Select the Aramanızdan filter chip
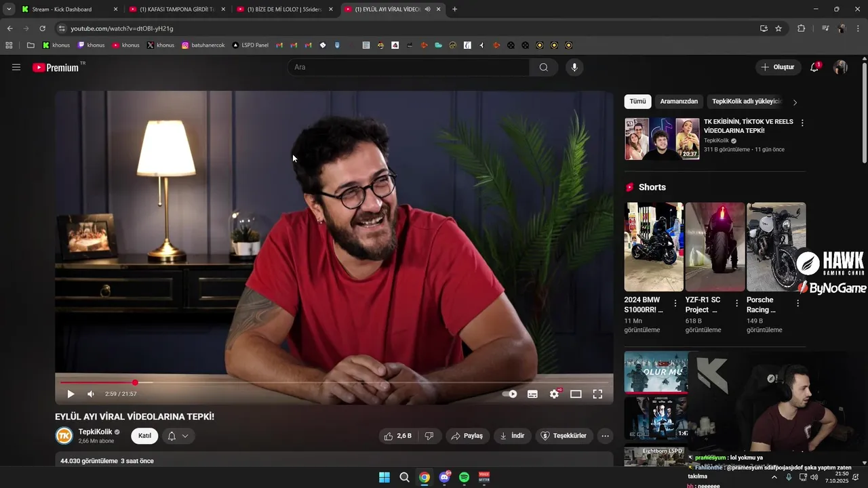Screen dimensions: 868x488 click(679, 102)
